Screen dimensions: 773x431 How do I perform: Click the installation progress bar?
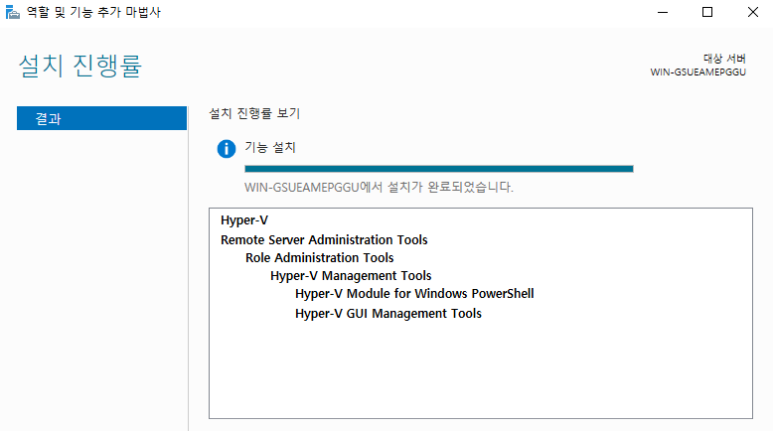439,169
